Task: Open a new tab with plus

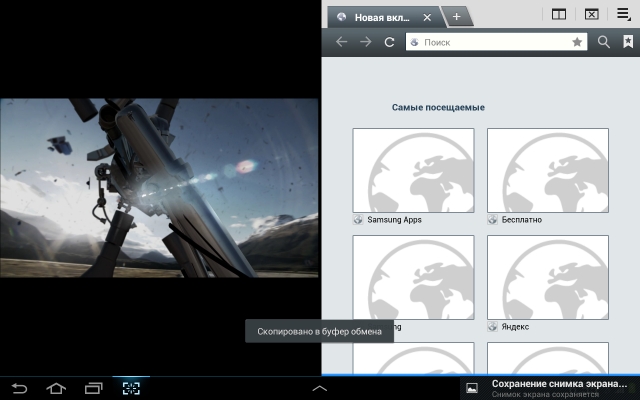Action: tap(457, 16)
